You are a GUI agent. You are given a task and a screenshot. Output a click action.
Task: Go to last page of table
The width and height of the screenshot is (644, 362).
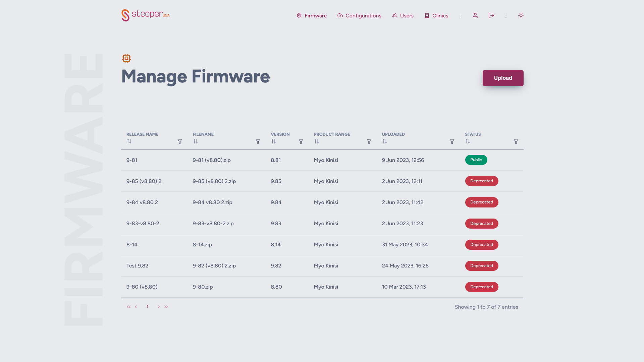pyautogui.click(x=166, y=307)
